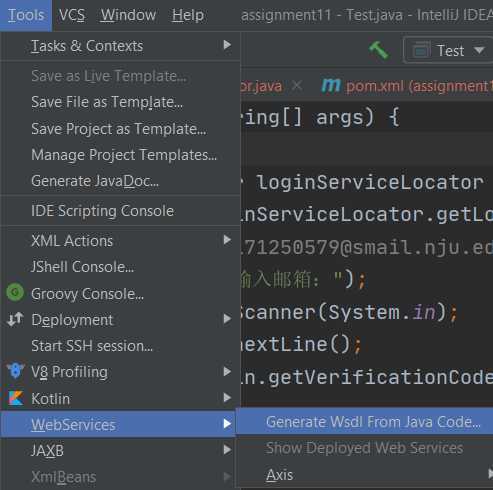Close the partially visible .java tab
The width and height of the screenshot is (493, 490).
pos(296,86)
